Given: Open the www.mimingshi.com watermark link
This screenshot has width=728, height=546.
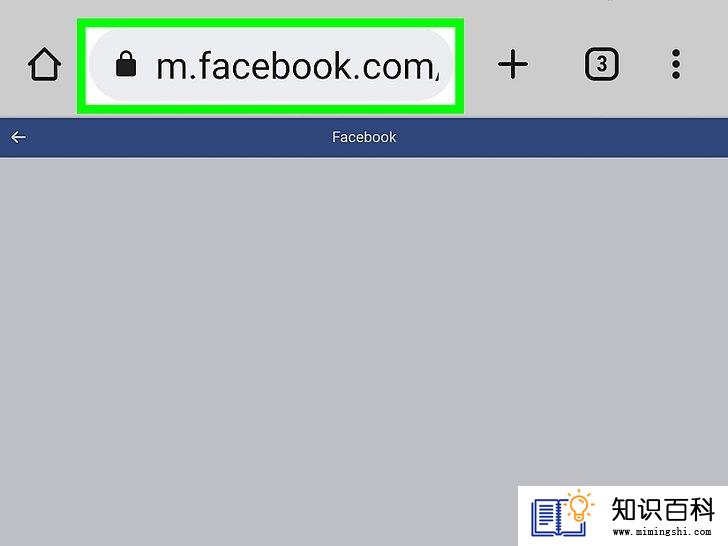Looking at the screenshot, I should 662,532.
